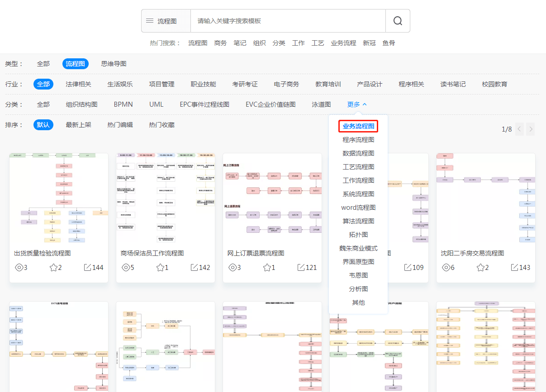Select 泳道图 category
Image resolution: width=546 pixels, height=392 pixels.
(x=321, y=104)
